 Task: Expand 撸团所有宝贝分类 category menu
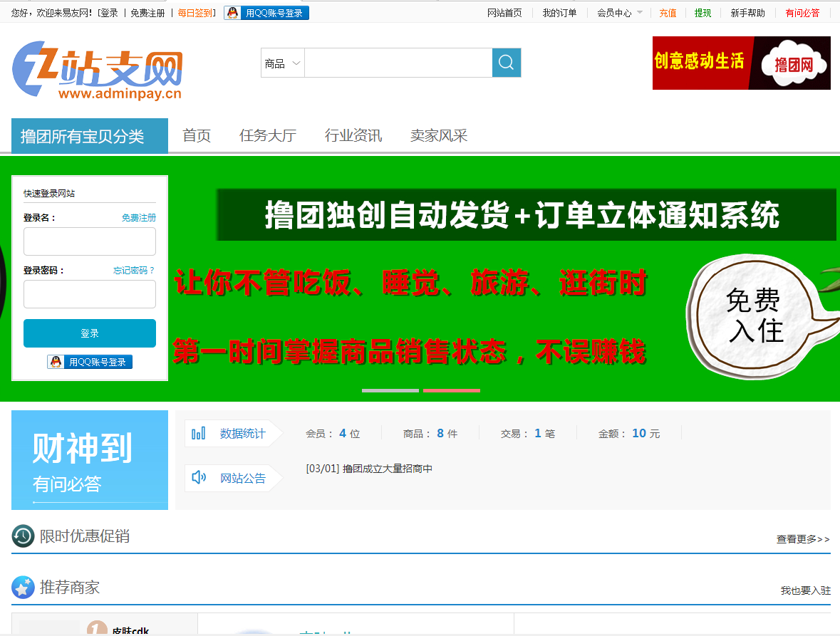click(90, 136)
